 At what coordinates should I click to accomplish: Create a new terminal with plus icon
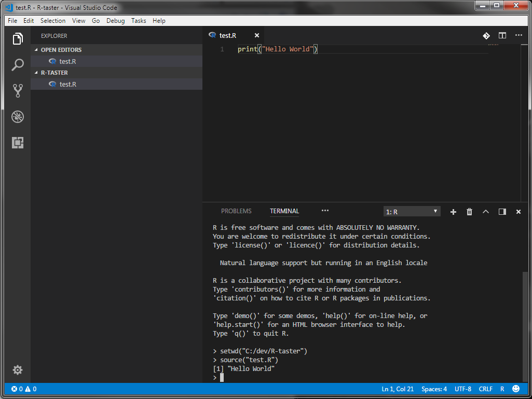tap(453, 212)
